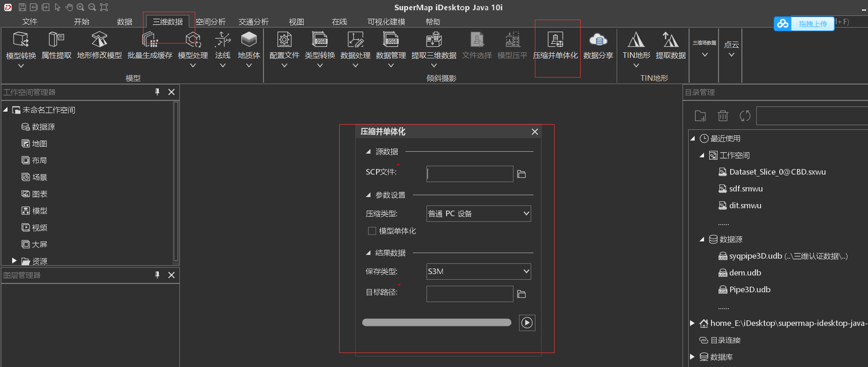
Task: Click the 法线 tool icon
Action: tap(223, 39)
